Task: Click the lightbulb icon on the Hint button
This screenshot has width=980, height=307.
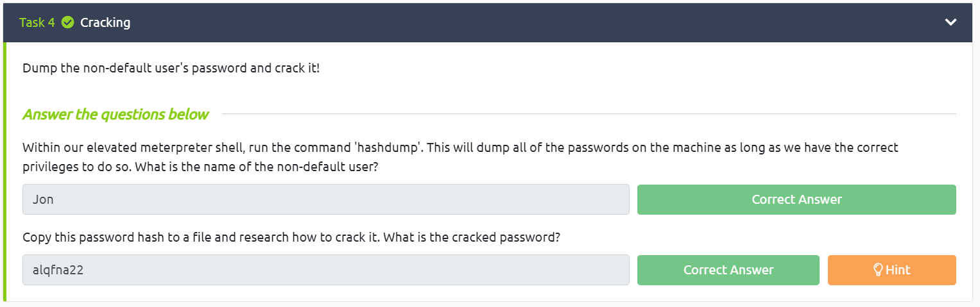Action: 879,270
